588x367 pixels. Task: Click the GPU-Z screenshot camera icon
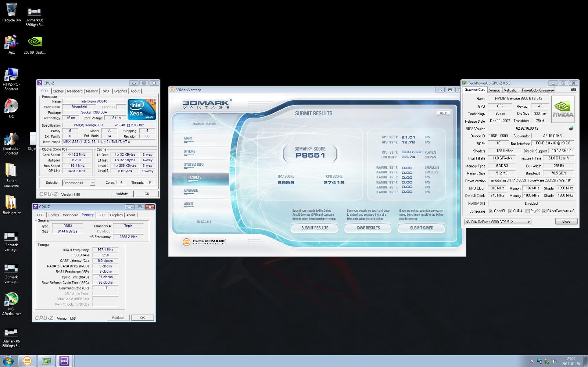(573, 90)
